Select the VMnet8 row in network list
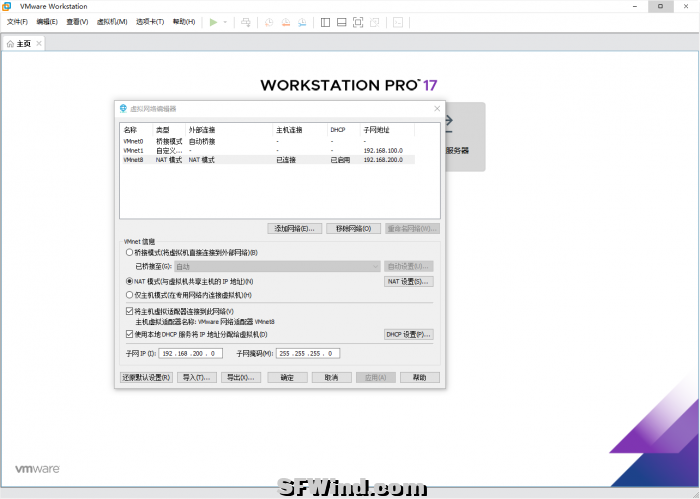700x499 pixels. click(268, 160)
